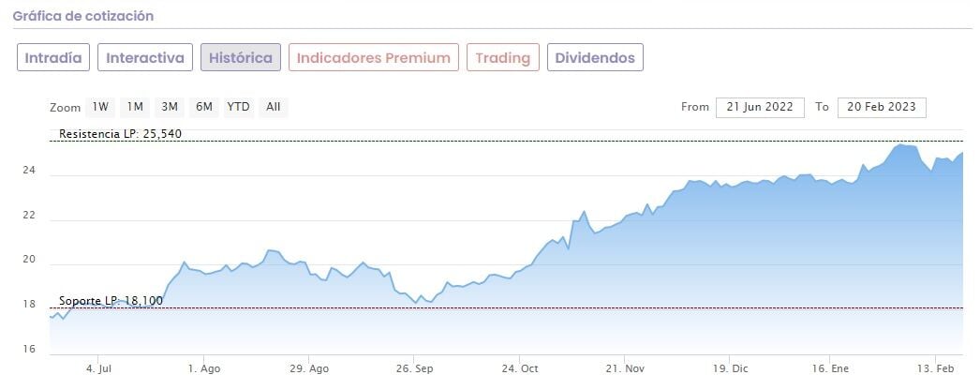The height and width of the screenshot is (390, 980).
Task: Show All historical data
Action: (273, 107)
